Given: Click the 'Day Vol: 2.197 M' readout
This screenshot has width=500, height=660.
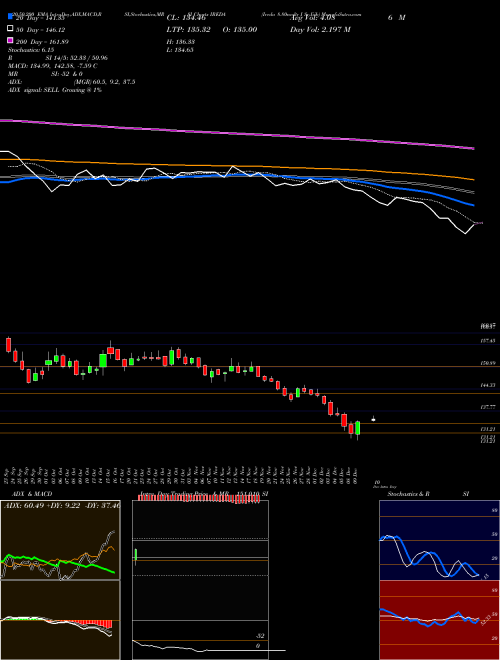Looking at the screenshot, I should point(320,29).
